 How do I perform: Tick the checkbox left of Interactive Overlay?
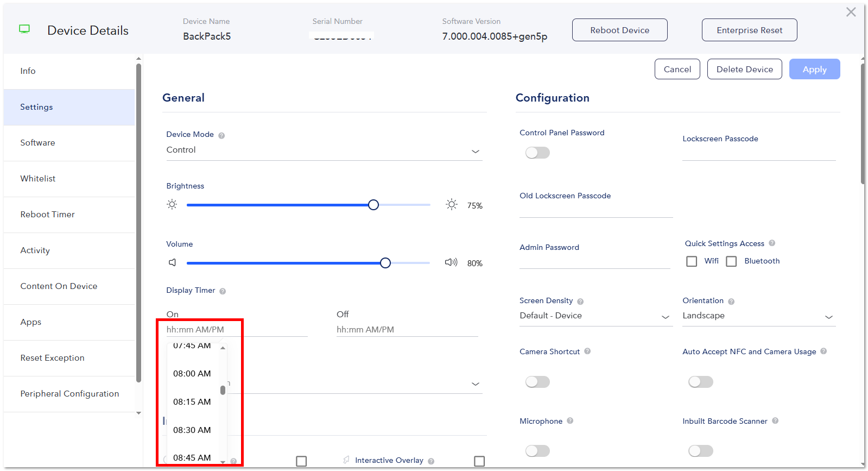[301, 461]
